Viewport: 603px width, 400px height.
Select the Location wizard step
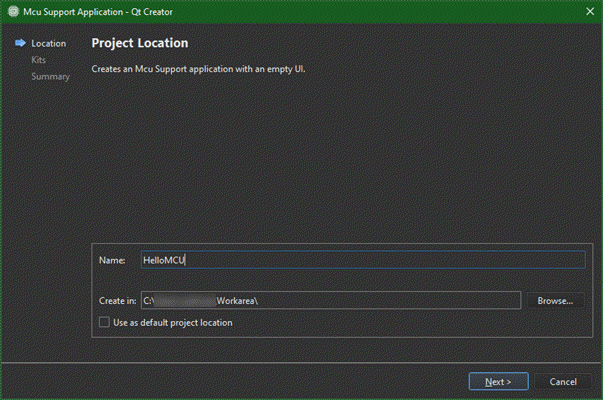click(x=48, y=44)
